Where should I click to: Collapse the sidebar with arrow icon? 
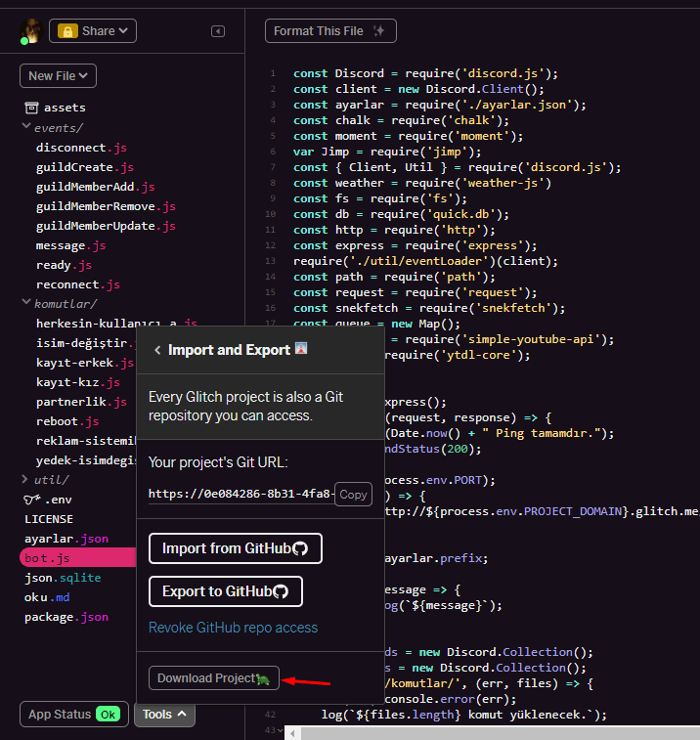click(x=218, y=31)
